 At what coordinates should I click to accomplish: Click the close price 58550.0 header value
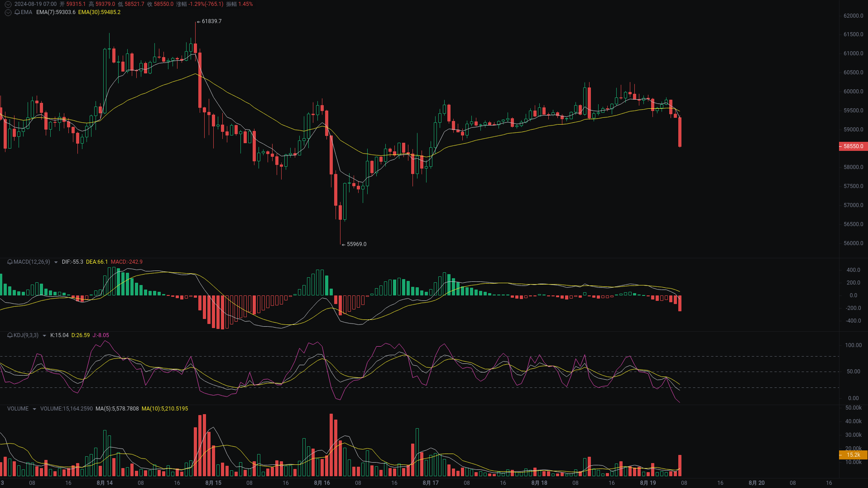(163, 4)
